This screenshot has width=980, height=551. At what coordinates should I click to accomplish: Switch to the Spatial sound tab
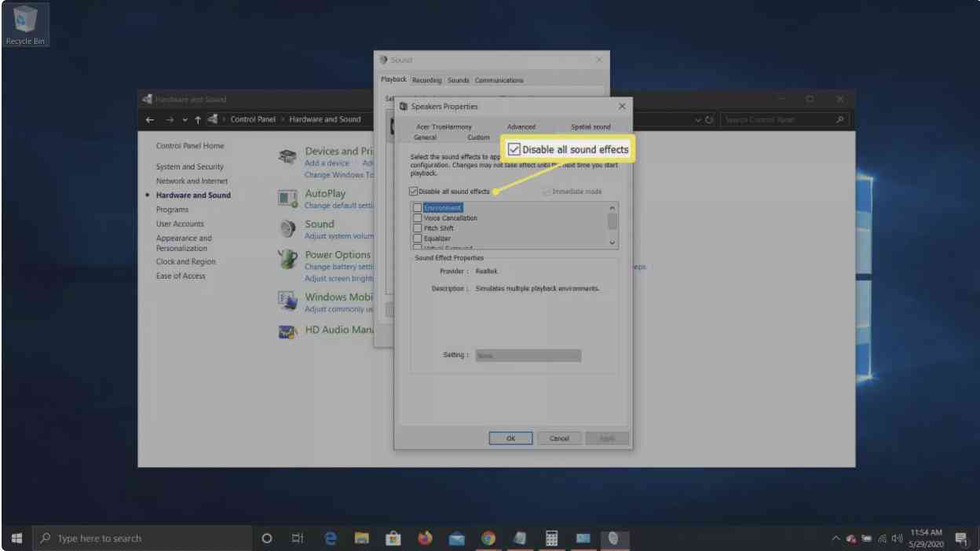(x=590, y=126)
